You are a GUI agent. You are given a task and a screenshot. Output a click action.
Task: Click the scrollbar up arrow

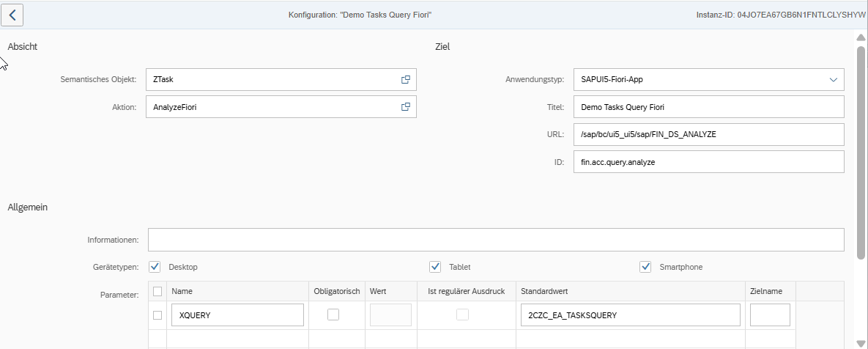coord(861,37)
